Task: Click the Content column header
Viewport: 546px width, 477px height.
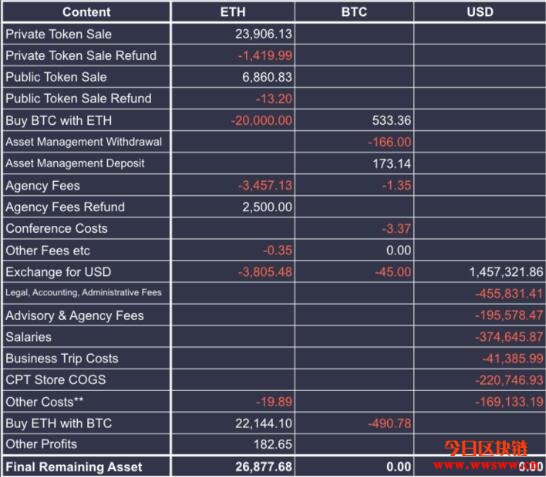Action: point(86,12)
